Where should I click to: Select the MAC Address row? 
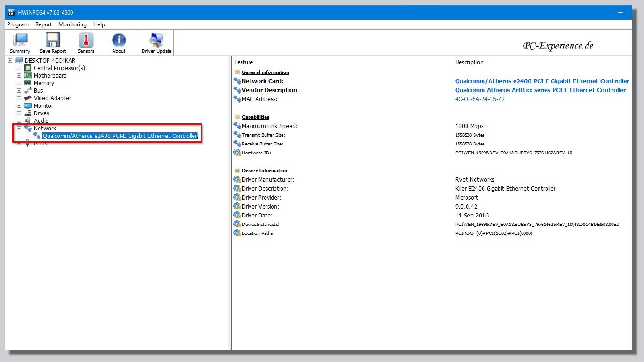tap(432, 99)
